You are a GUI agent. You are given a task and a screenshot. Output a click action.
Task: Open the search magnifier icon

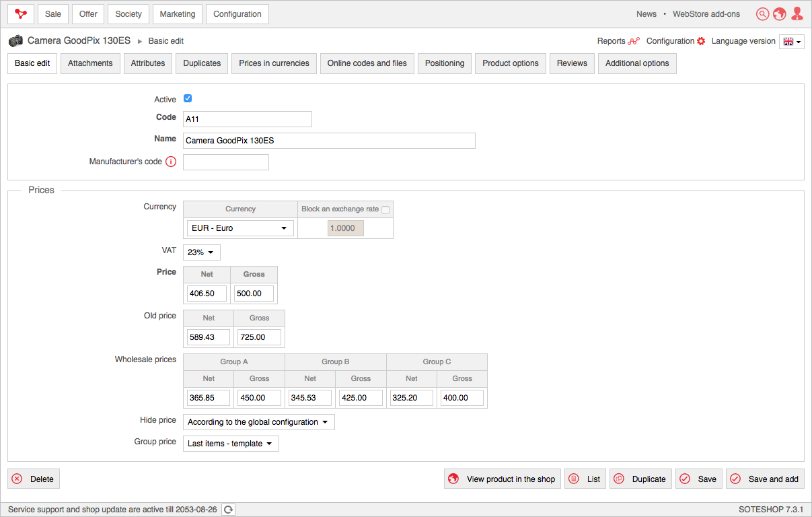point(762,14)
